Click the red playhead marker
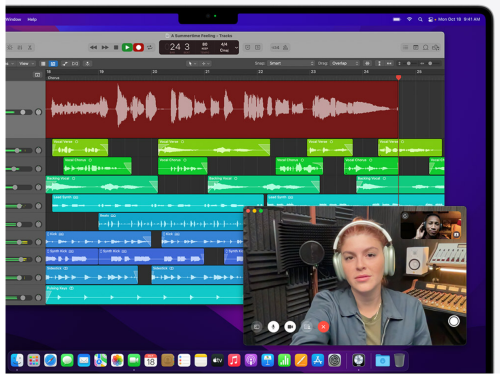The width and height of the screenshot is (500, 383). 398,77
